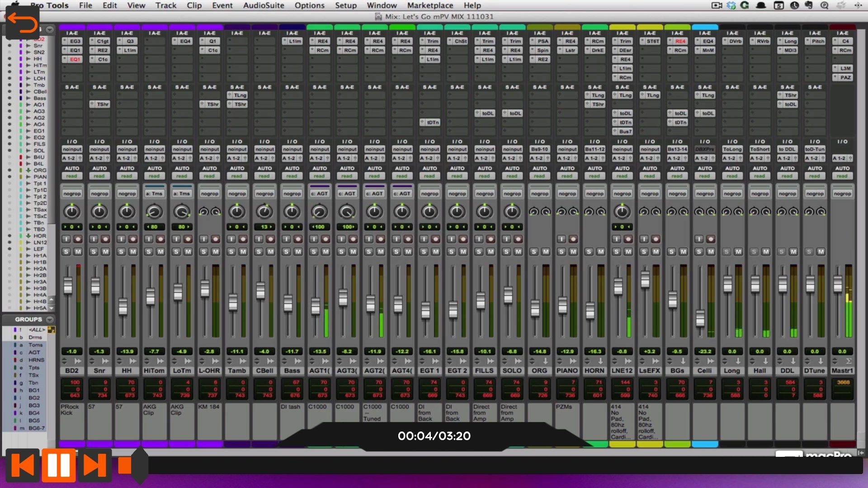Solo the Bass track
This screenshot has width=868, height=488.
click(x=286, y=252)
